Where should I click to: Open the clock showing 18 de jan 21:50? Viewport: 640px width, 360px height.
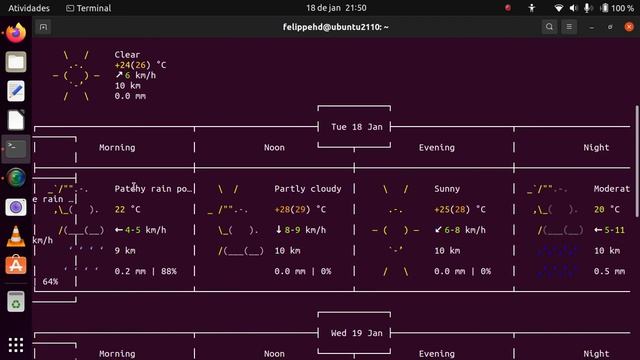[x=336, y=8]
